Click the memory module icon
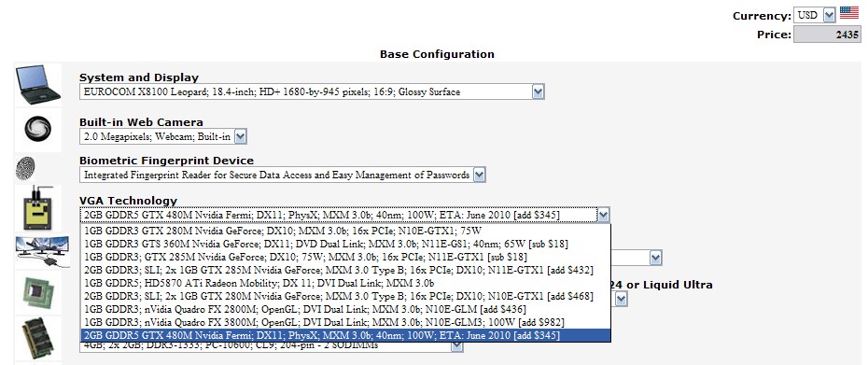This screenshot has width=868, height=365. click(x=37, y=338)
